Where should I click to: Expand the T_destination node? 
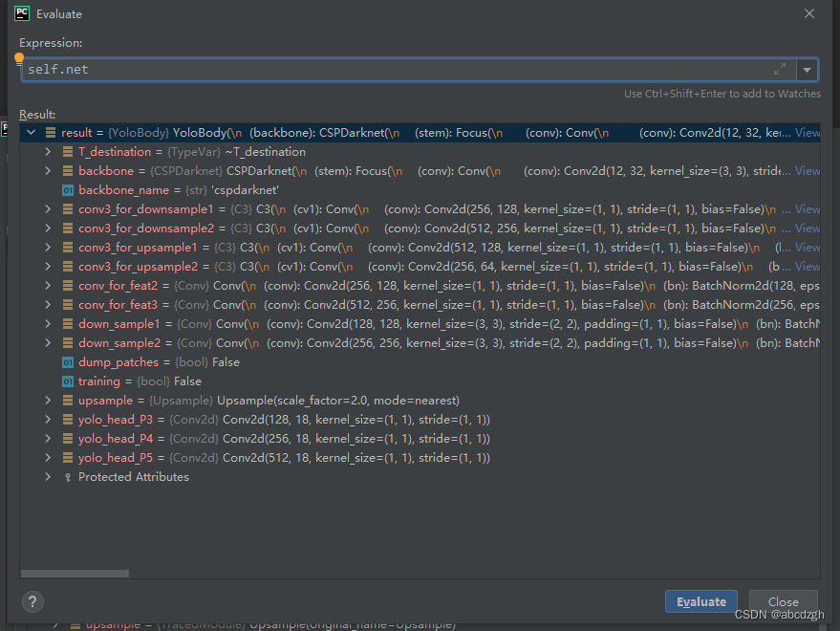[48, 152]
